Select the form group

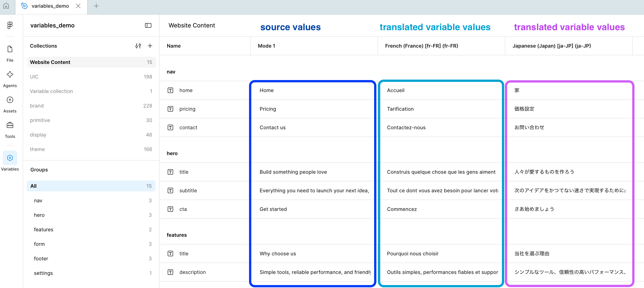click(91, 244)
